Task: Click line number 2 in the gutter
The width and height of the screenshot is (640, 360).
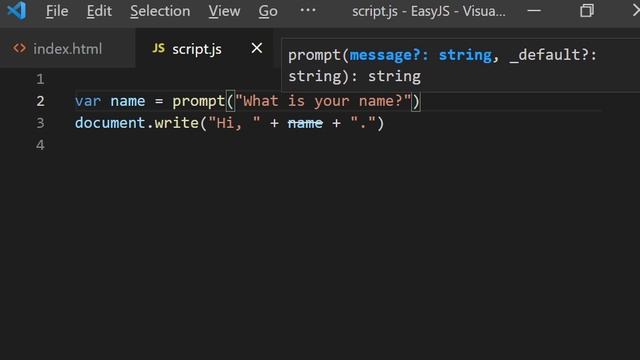Action: [x=40, y=101]
